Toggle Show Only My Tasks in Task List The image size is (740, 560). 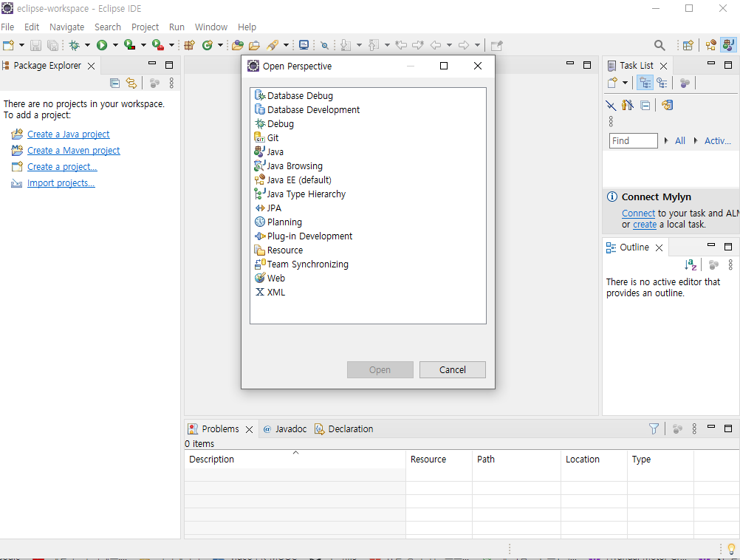628,106
